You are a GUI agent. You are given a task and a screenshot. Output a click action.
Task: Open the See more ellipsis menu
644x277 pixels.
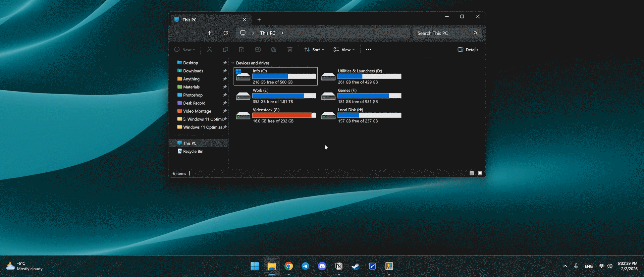click(368, 50)
